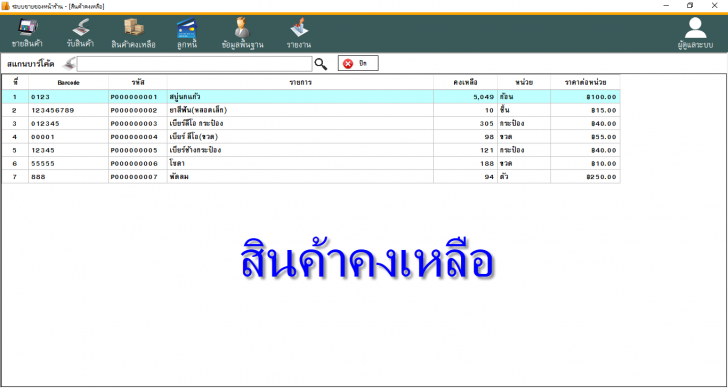The width and height of the screenshot is (728, 388).
Task: Focus the สแกนบาร์โค้ด barcode input field
Action: (x=195, y=64)
